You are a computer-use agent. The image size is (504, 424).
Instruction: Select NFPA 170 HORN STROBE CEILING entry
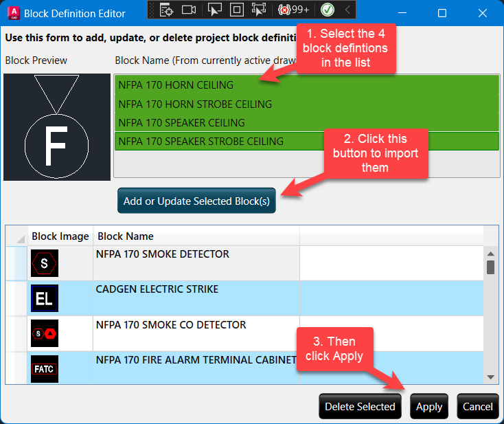(x=307, y=104)
